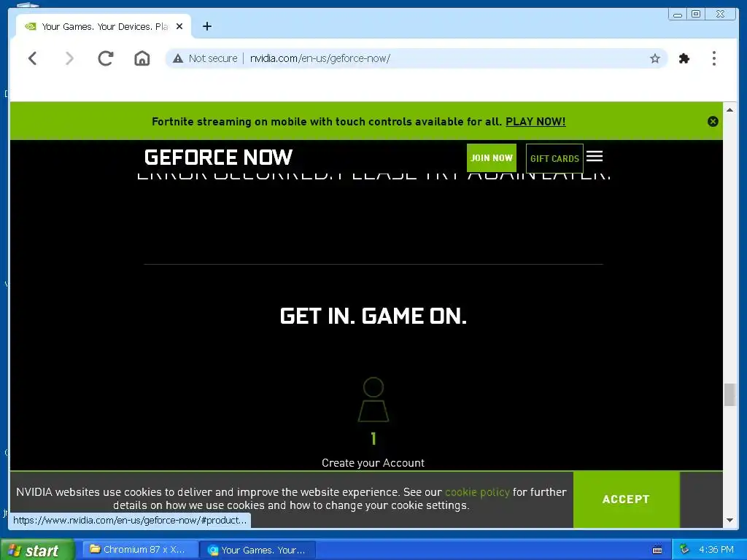Open the GIFT CARDS page

pyautogui.click(x=554, y=158)
